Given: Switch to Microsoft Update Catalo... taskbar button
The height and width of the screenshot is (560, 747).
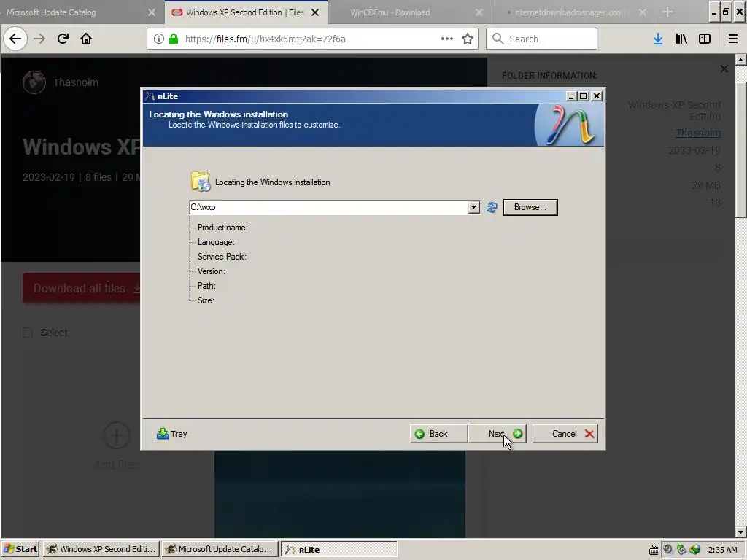Looking at the screenshot, I should coord(220,549).
